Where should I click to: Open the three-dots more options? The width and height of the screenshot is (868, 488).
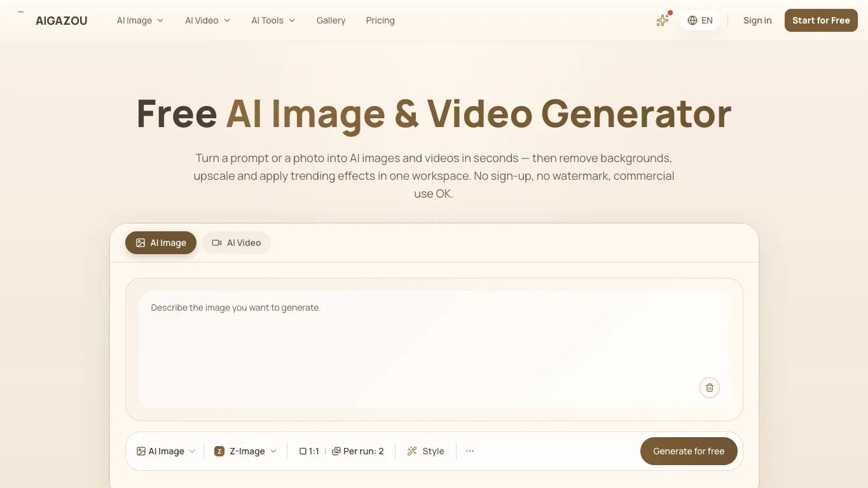[470, 451]
